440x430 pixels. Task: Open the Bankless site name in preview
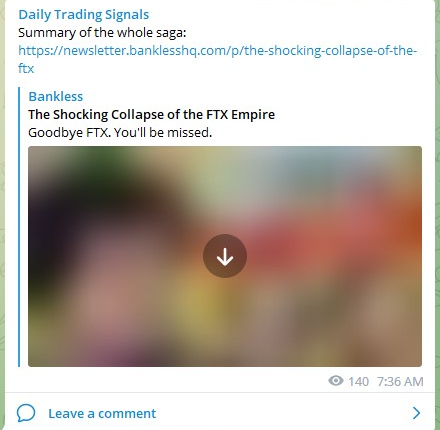coord(56,97)
